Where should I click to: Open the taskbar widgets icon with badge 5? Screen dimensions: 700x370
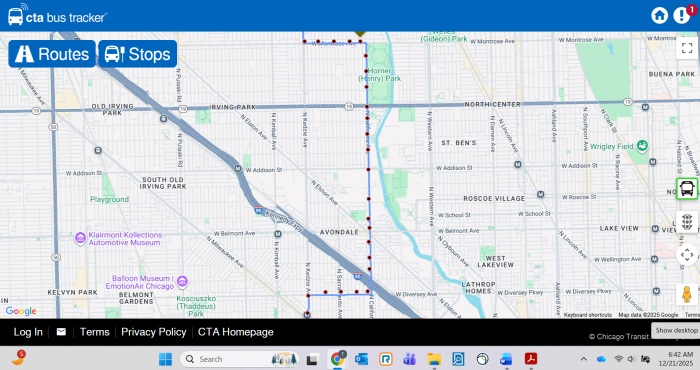click(x=18, y=358)
